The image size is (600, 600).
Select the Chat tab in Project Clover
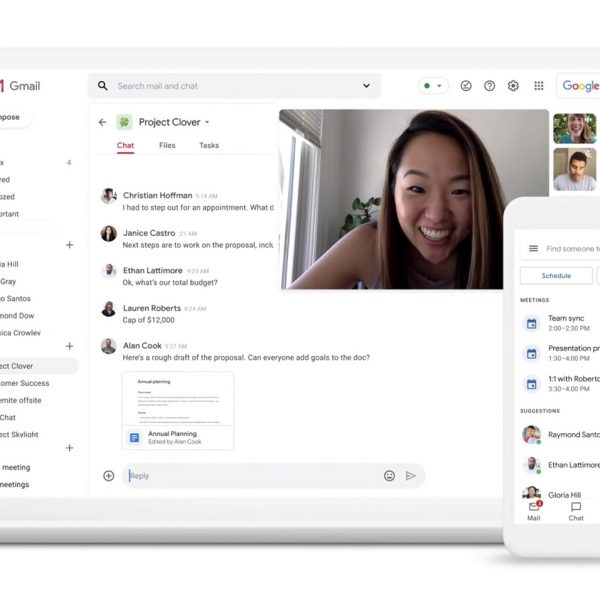pos(125,146)
